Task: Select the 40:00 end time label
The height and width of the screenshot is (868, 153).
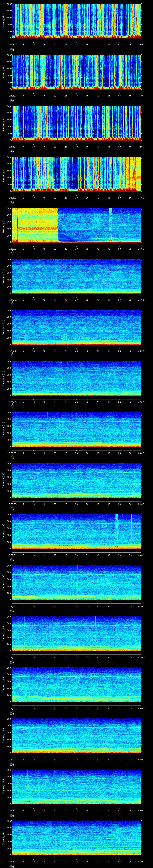Action: coord(141,555)
